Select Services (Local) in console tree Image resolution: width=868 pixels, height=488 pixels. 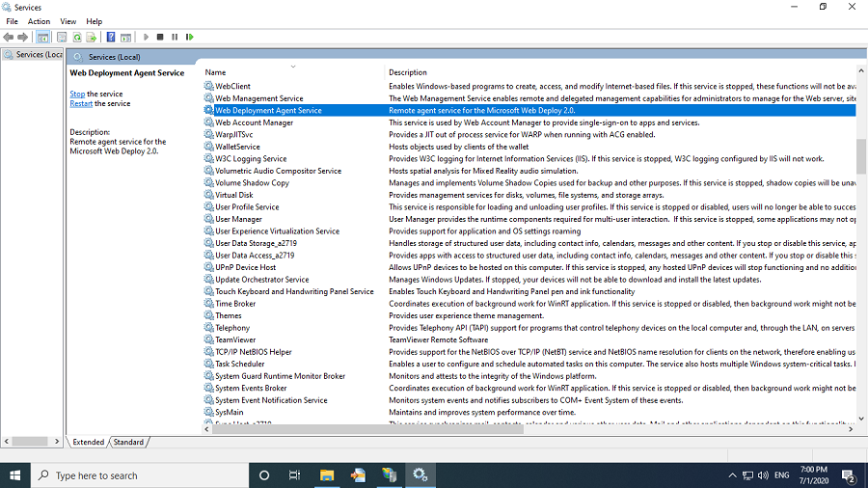tap(33, 55)
